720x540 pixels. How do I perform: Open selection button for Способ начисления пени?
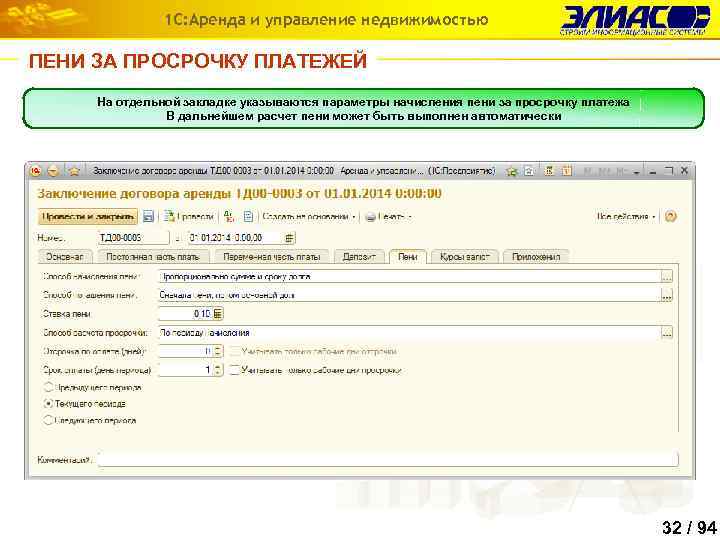click(667, 276)
